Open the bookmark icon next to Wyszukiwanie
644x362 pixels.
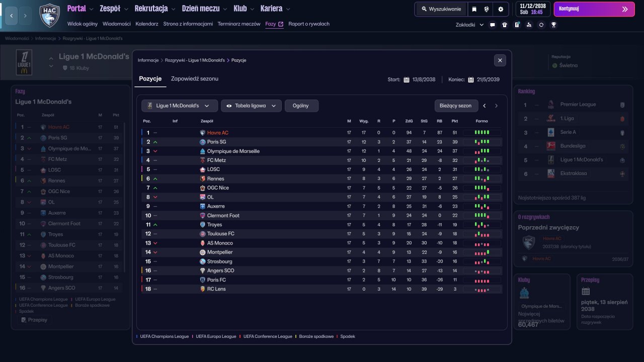click(x=474, y=9)
